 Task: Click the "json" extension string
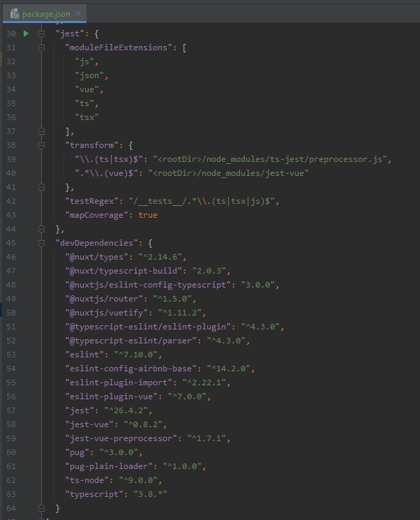tap(89, 75)
